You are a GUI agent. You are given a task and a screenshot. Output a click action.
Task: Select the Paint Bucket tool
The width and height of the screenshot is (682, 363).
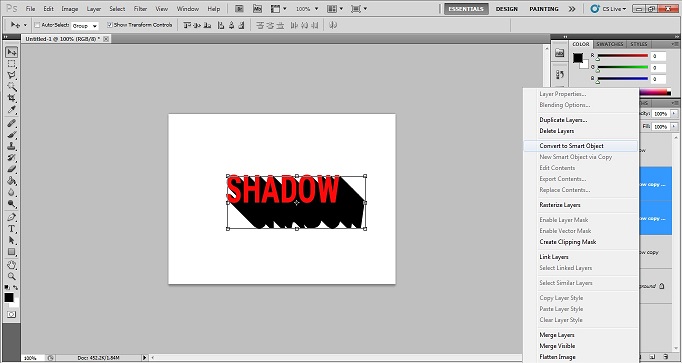click(x=12, y=180)
